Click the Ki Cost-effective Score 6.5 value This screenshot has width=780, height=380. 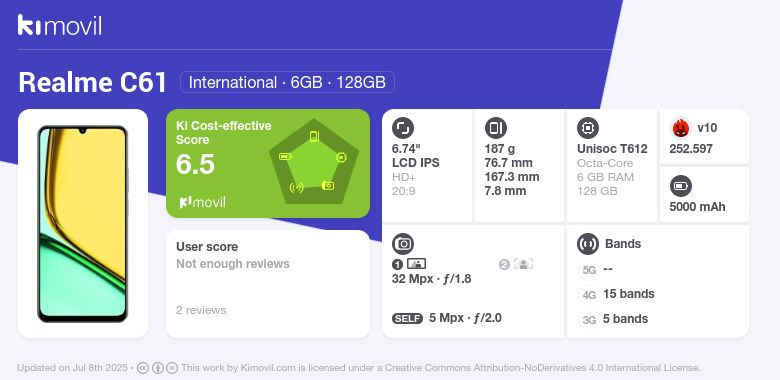click(195, 164)
